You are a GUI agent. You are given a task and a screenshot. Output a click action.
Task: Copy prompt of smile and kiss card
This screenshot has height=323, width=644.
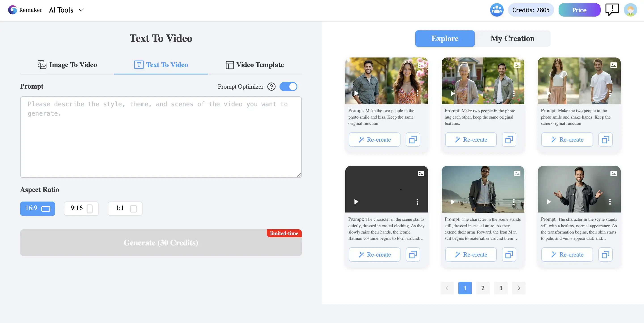413,140
